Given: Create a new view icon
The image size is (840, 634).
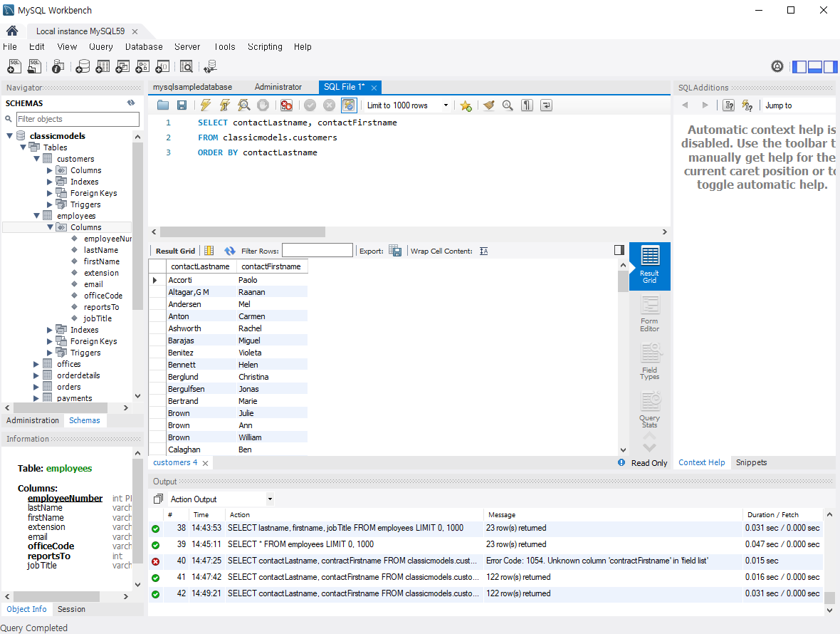Looking at the screenshot, I should click(122, 66).
